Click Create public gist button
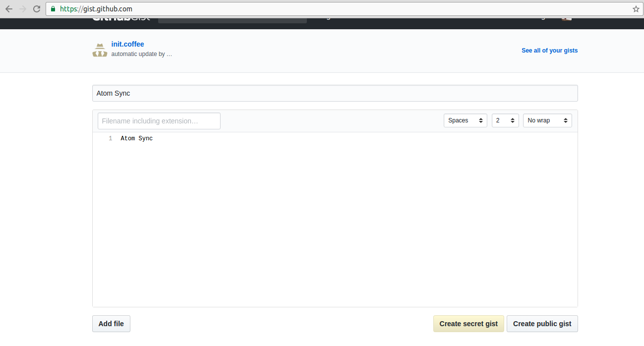This screenshot has width=644, height=346. click(x=542, y=324)
